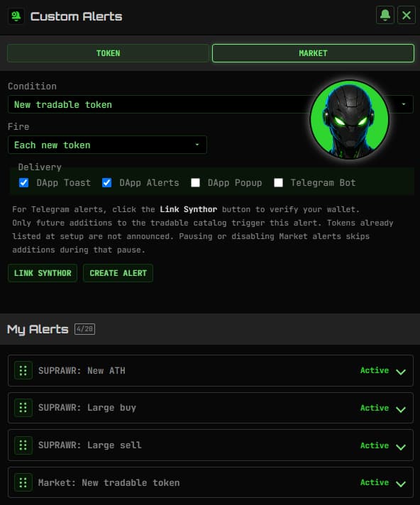Grab the drag handle for SUPRAWR: New ATH
Image resolution: width=420 pixels, height=505 pixels.
(23, 370)
